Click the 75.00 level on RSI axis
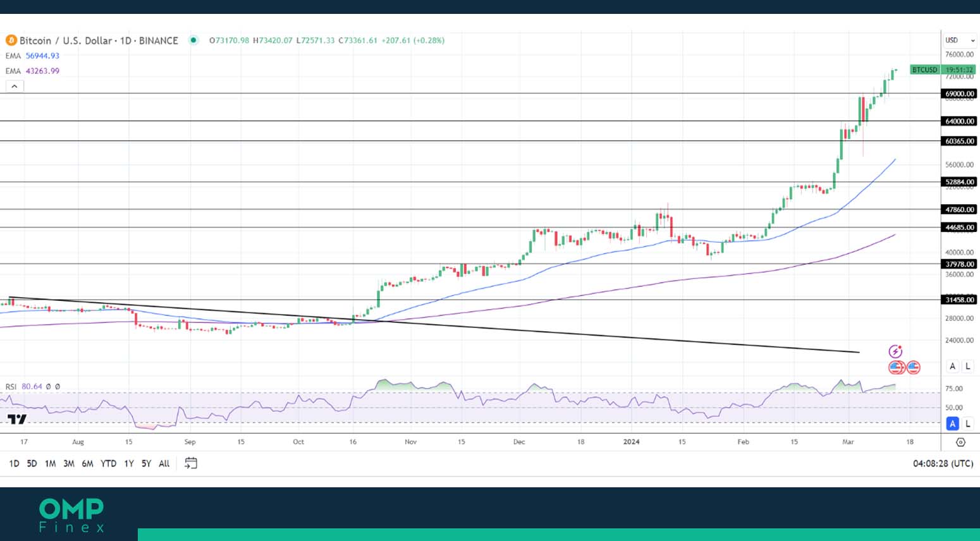 click(953, 389)
